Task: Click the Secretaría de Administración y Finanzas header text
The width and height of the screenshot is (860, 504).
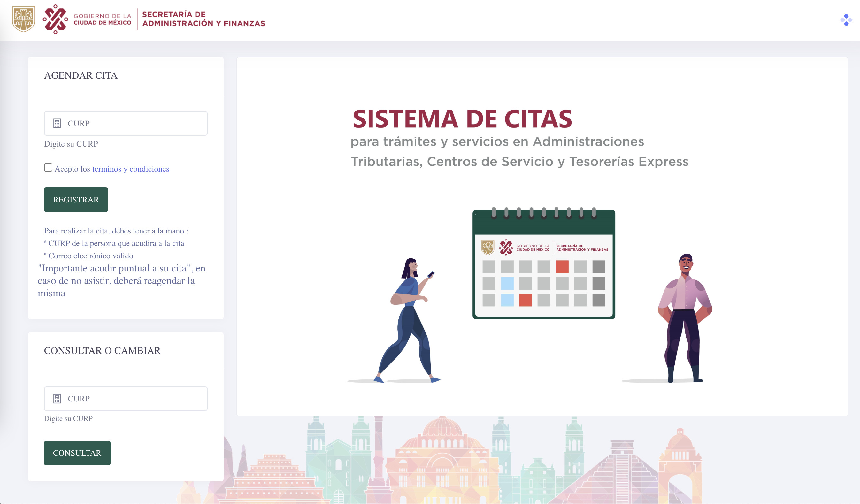Action: pos(203,19)
